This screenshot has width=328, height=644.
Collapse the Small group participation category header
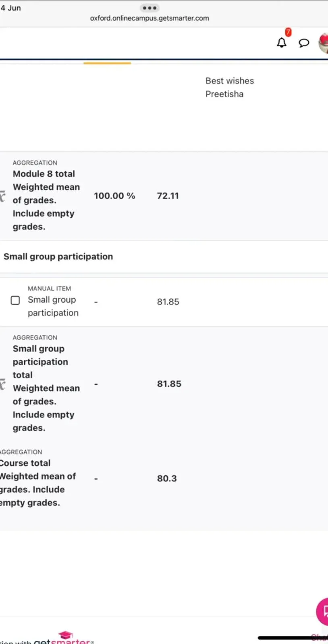(58, 256)
